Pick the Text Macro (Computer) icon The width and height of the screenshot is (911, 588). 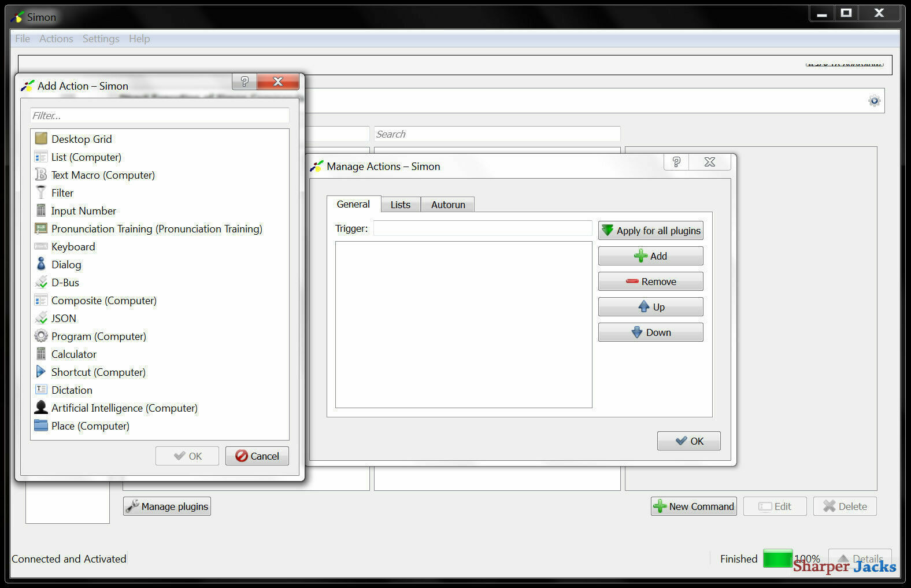pyautogui.click(x=41, y=175)
